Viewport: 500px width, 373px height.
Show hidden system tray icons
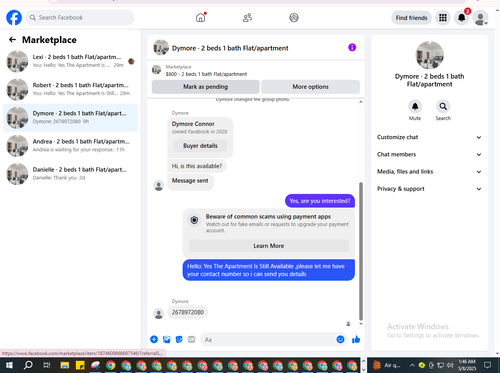pos(412,365)
